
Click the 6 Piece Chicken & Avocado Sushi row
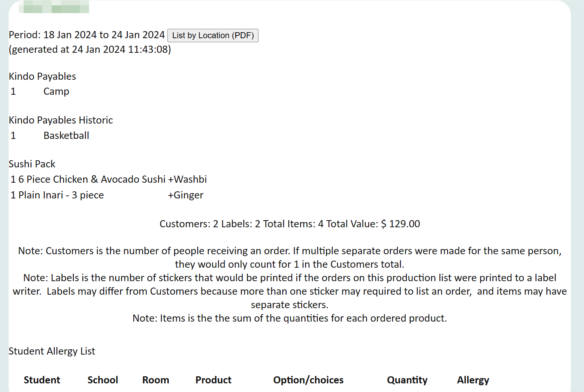click(x=109, y=179)
